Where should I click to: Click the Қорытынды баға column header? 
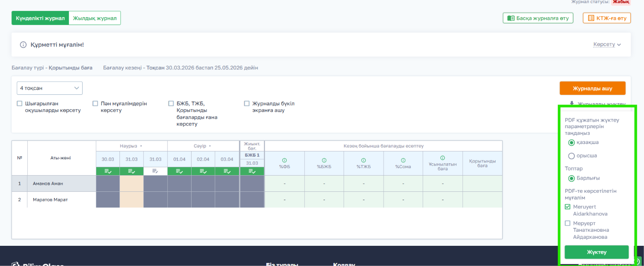pos(482,163)
